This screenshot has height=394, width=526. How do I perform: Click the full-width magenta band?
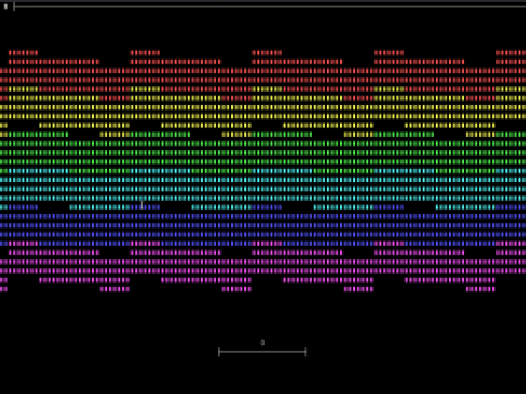[x=263, y=266]
